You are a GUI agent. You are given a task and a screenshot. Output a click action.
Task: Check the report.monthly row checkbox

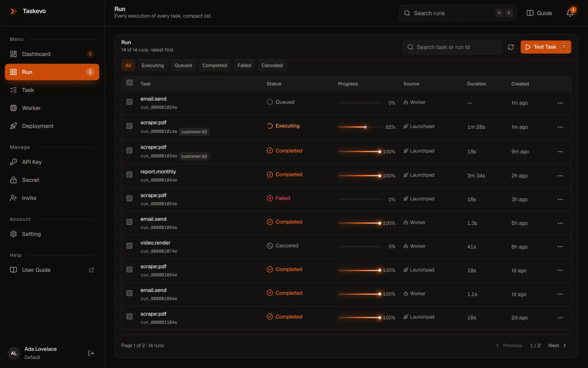click(x=129, y=175)
